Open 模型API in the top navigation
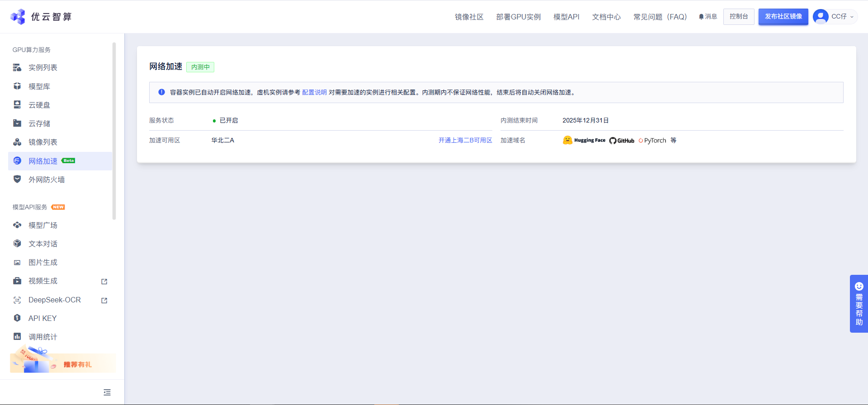The height and width of the screenshot is (405, 868). [566, 17]
